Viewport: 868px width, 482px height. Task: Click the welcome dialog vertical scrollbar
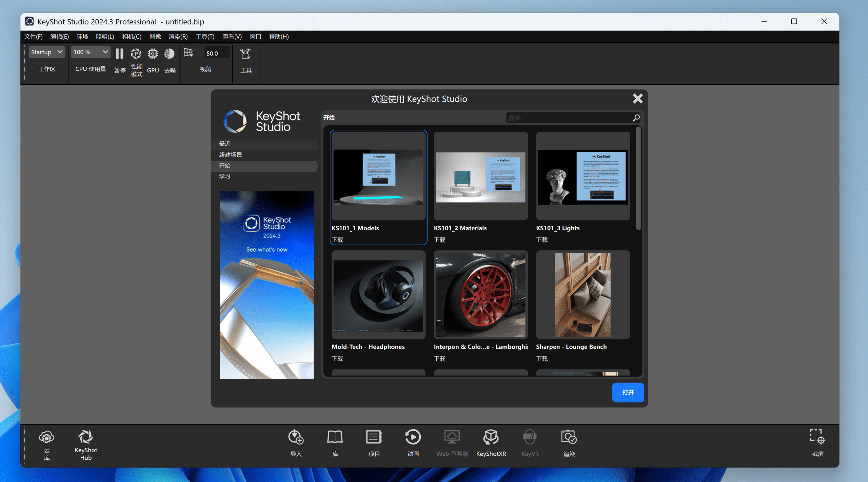click(x=638, y=179)
